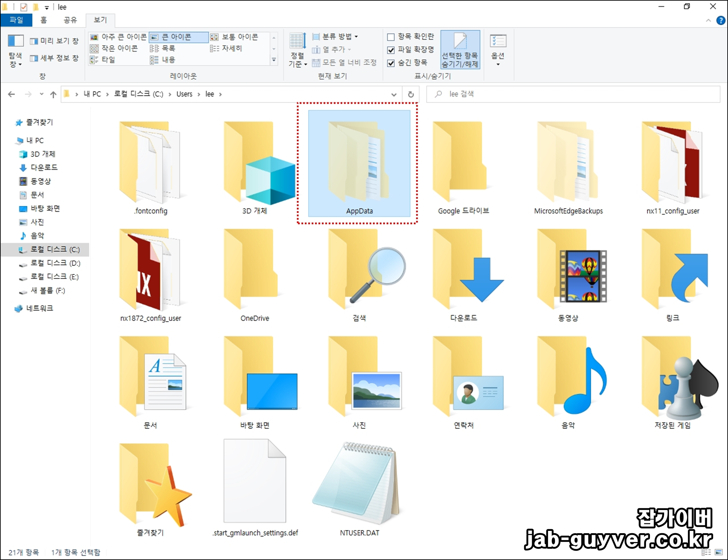The height and width of the screenshot is (560, 728).
Task: Uncheck 파일 확장명 checkbox
Action: [391, 50]
